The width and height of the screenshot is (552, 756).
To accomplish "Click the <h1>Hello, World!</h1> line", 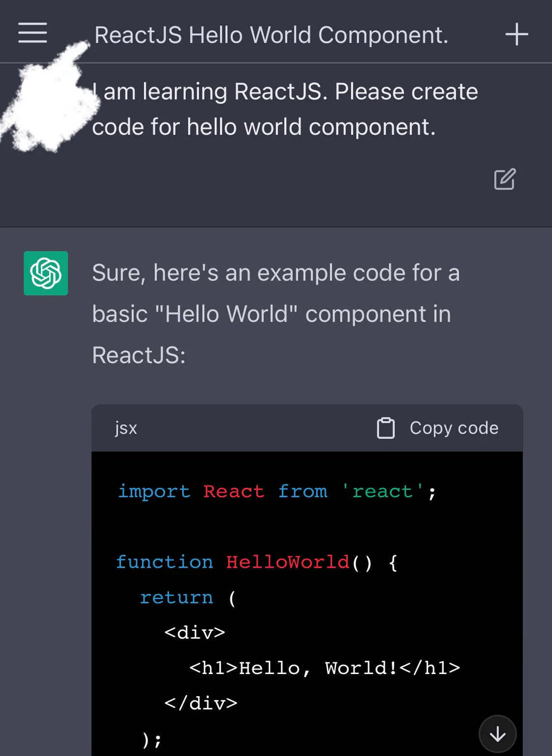I will tap(324, 668).
